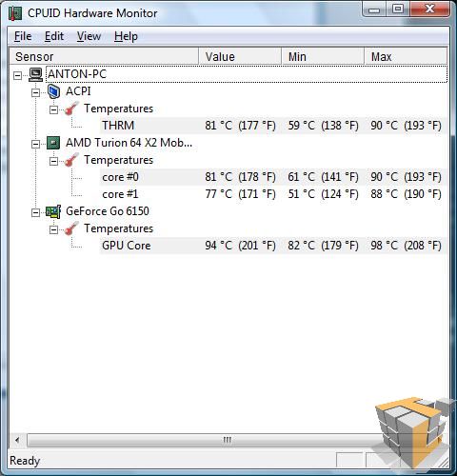
Task: Click the ACPI monitor icon
Action: click(x=53, y=91)
